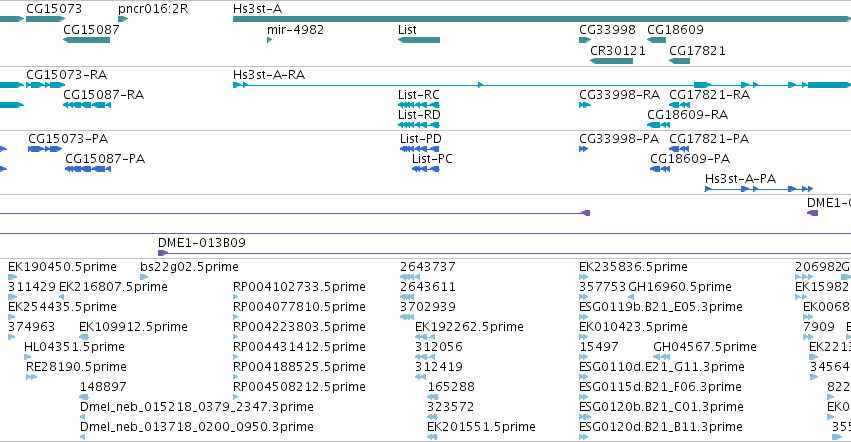Select the CG15073-RA transcript
This screenshot has height=442, width=851.
point(46,85)
